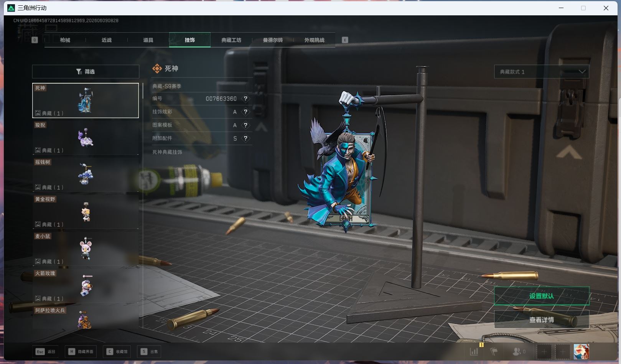Click the 挂饰炫彩 label
This screenshot has width=621, height=364.
pos(162,112)
